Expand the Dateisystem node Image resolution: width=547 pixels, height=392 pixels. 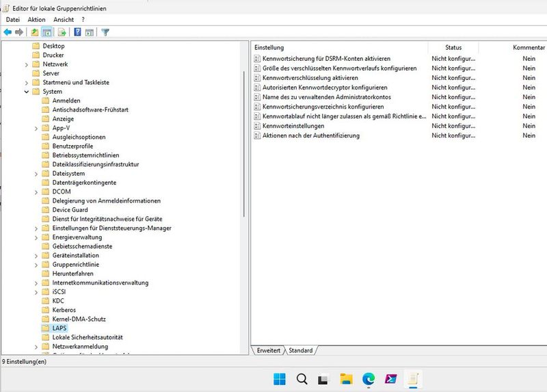pos(36,174)
